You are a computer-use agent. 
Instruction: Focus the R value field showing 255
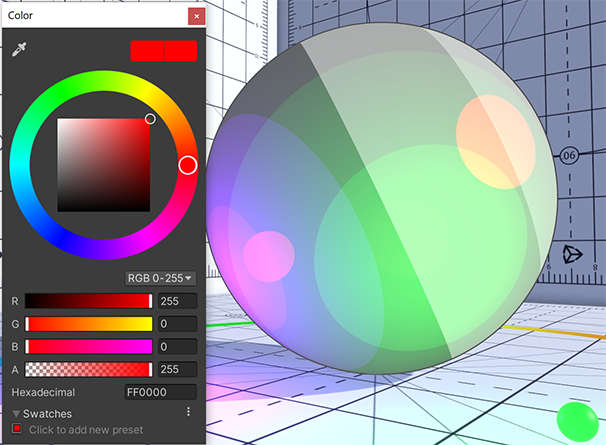click(177, 301)
